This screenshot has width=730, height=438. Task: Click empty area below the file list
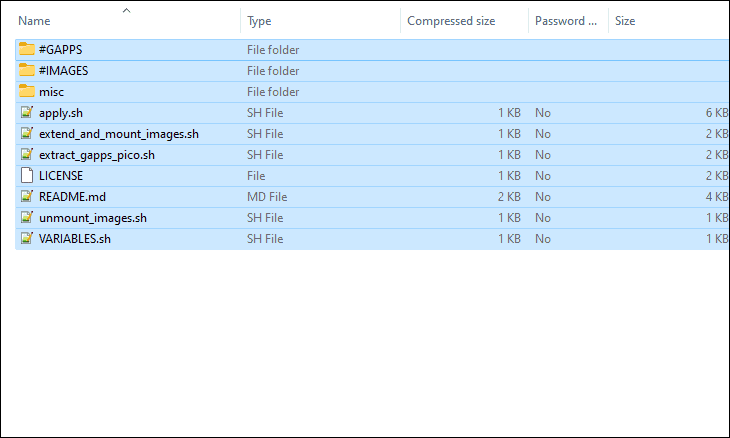point(365,342)
